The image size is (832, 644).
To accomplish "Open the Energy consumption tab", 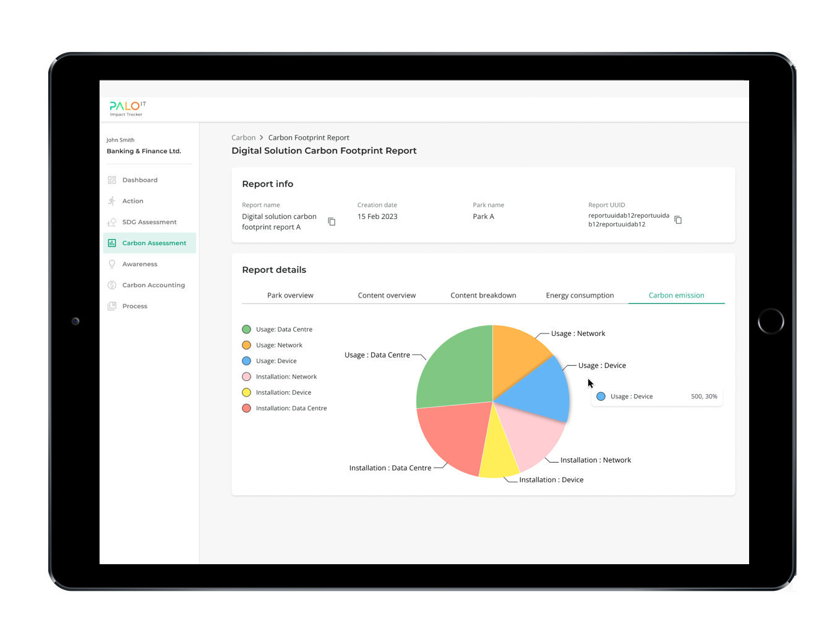I will 580,295.
